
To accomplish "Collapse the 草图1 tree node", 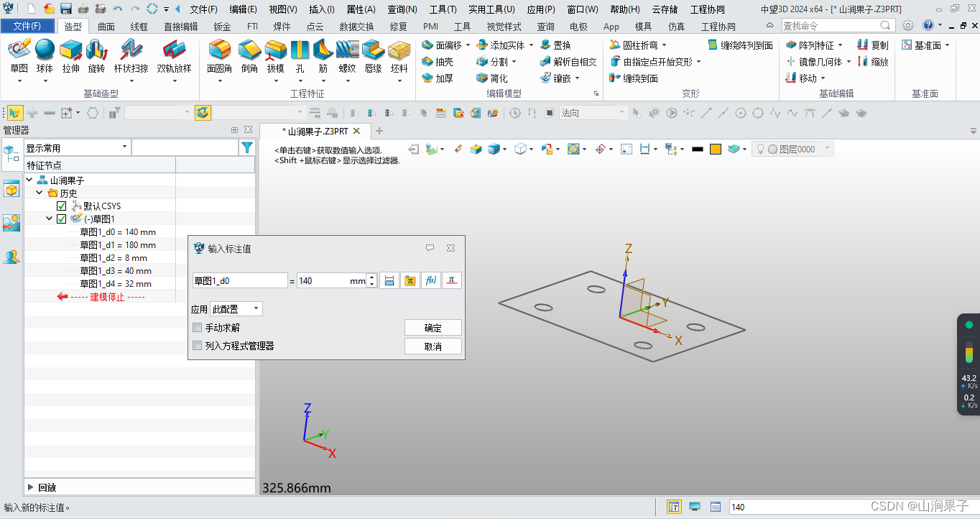I will (x=49, y=219).
